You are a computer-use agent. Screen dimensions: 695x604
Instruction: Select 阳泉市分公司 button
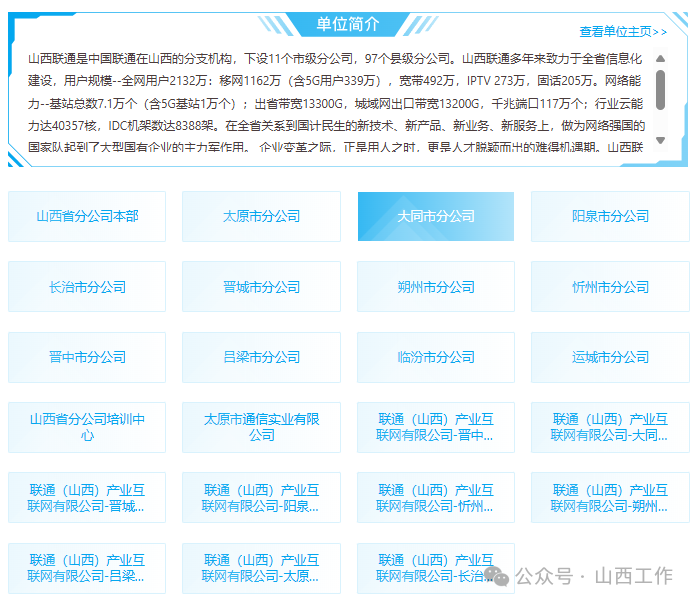610,216
